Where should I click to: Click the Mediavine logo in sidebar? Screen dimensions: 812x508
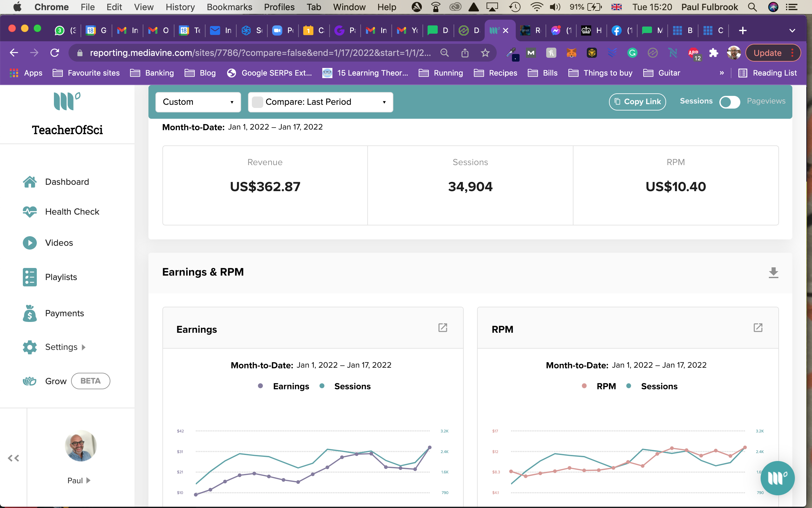67,101
